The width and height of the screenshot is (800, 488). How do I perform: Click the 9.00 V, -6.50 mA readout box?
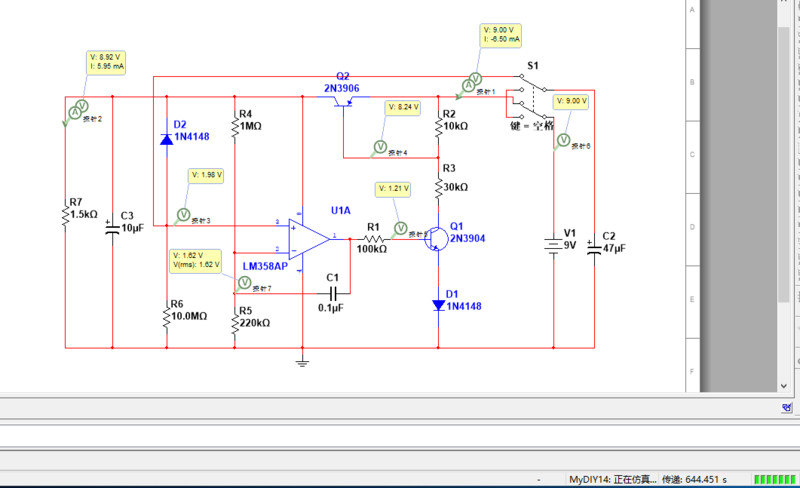click(x=502, y=36)
